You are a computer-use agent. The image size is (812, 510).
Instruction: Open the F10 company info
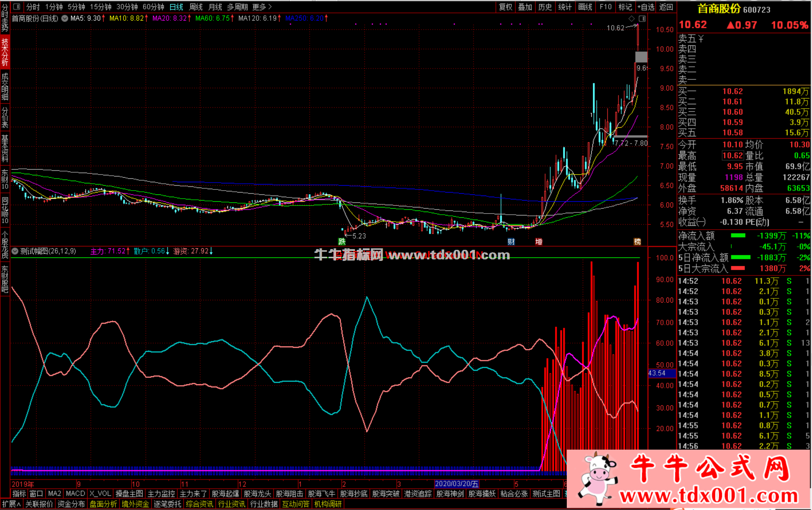606,7
